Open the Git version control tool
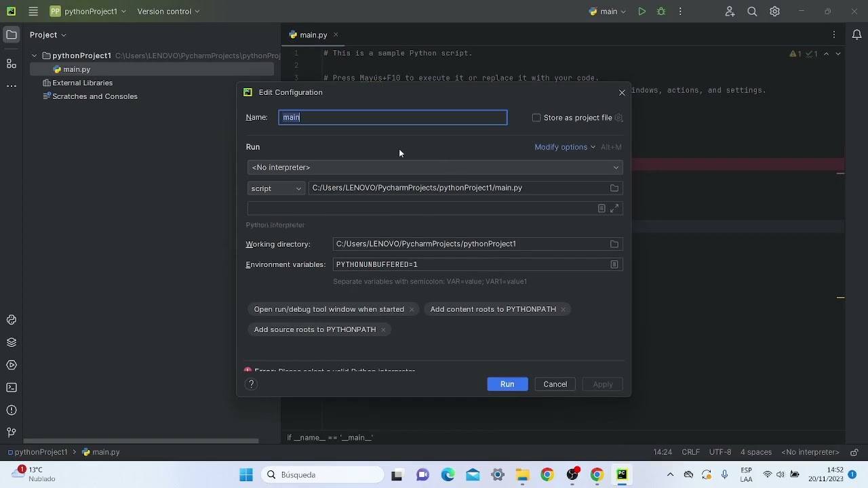Image resolution: width=868 pixels, height=488 pixels. 12,432
